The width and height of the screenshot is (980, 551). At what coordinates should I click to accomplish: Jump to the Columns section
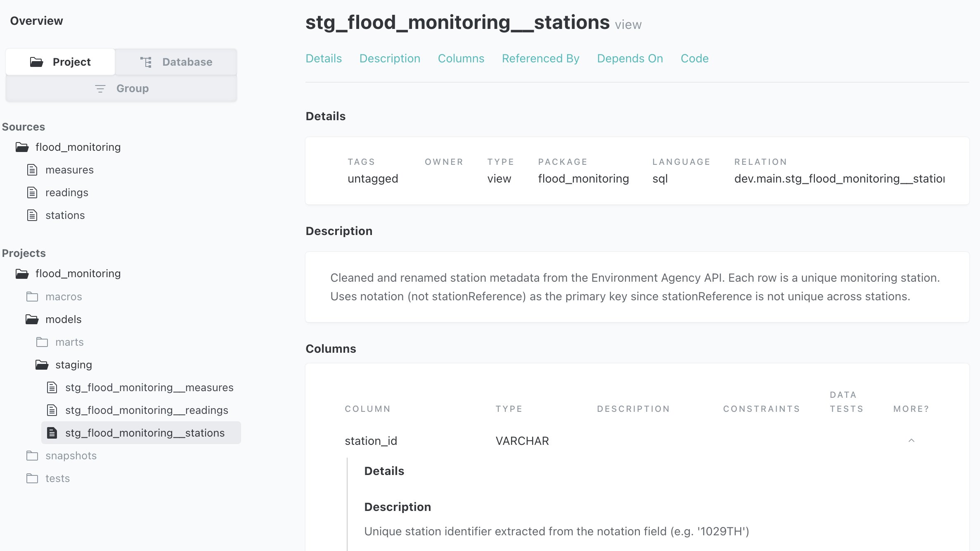click(x=461, y=58)
